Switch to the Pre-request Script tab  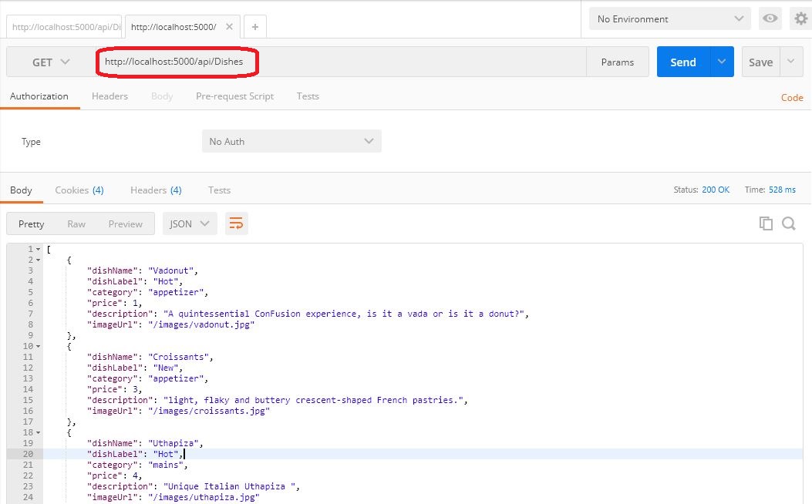234,96
